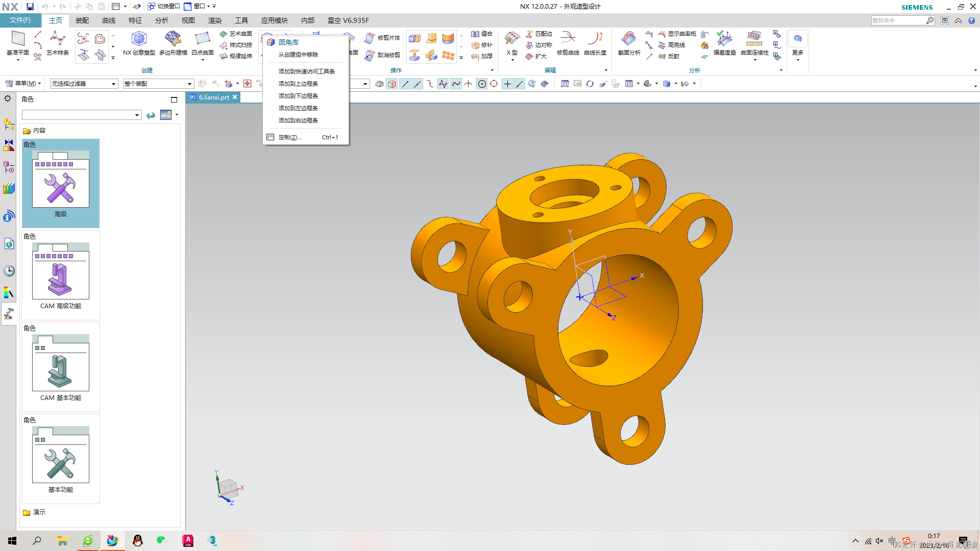Open the 整个装配 selection scope dropdown
980x551 pixels.
point(158,84)
